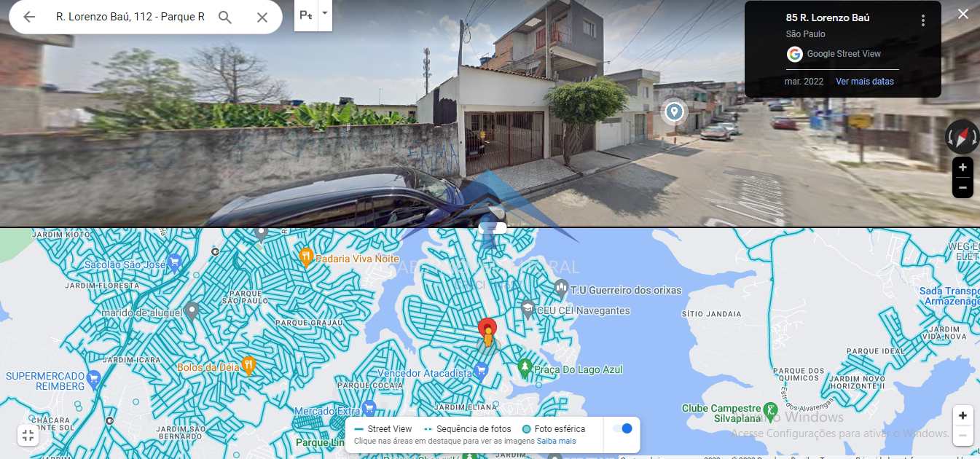
Task: Click the back arrow in search box
Action: (29, 17)
